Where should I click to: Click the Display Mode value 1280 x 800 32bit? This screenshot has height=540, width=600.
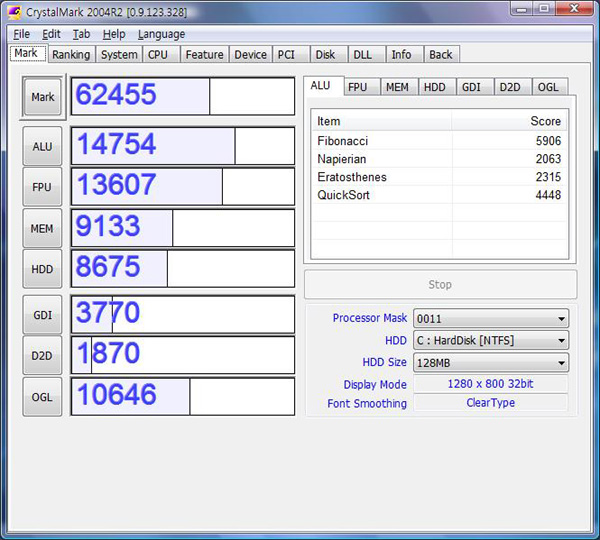[491, 383]
